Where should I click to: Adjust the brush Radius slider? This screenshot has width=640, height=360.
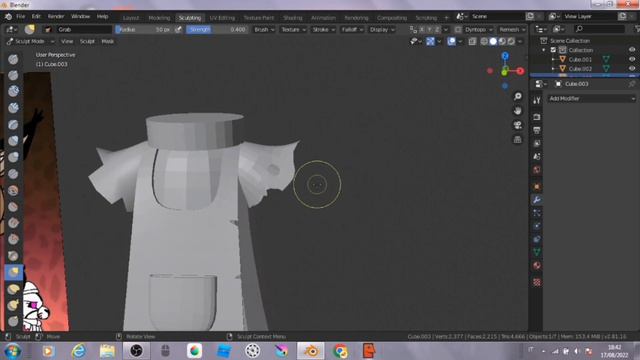click(x=144, y=29)
